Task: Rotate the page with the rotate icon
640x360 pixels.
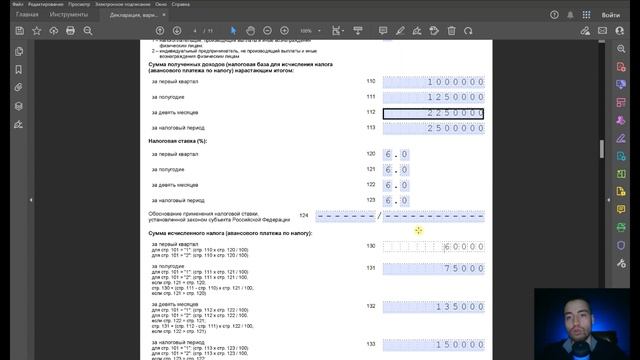Action: point(468,31)
